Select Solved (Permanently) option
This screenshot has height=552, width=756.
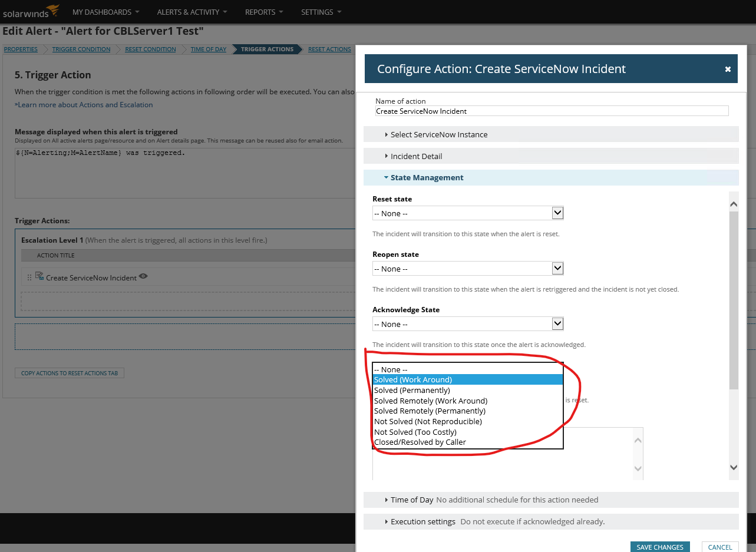468,390
